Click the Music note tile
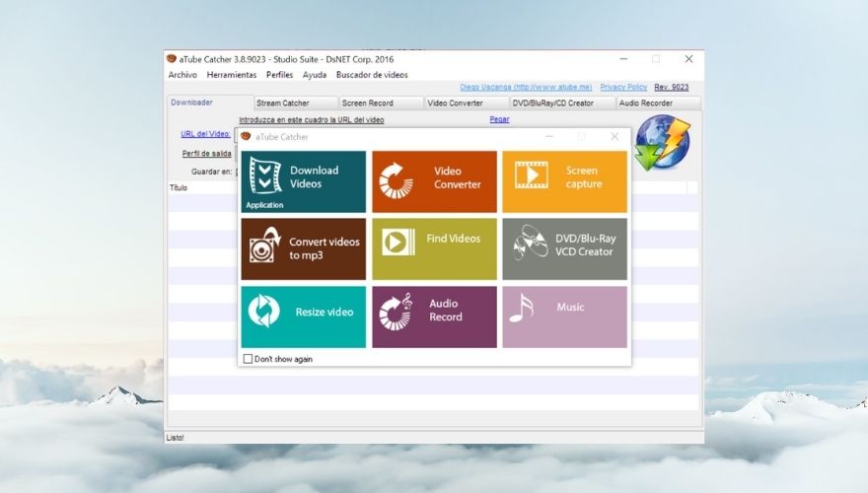The width and height of the screenshot is (868, 493). (x=564, y=317)
